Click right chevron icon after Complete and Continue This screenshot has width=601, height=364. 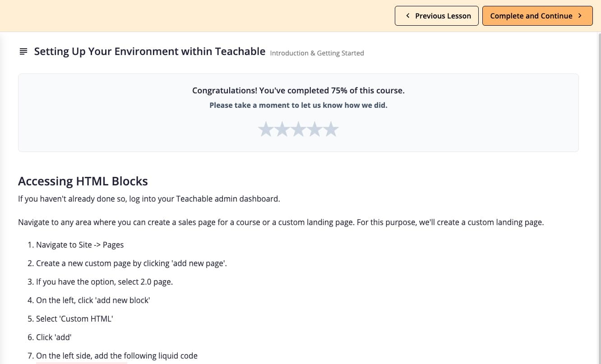pyautogui.click(x=580, y=16)
